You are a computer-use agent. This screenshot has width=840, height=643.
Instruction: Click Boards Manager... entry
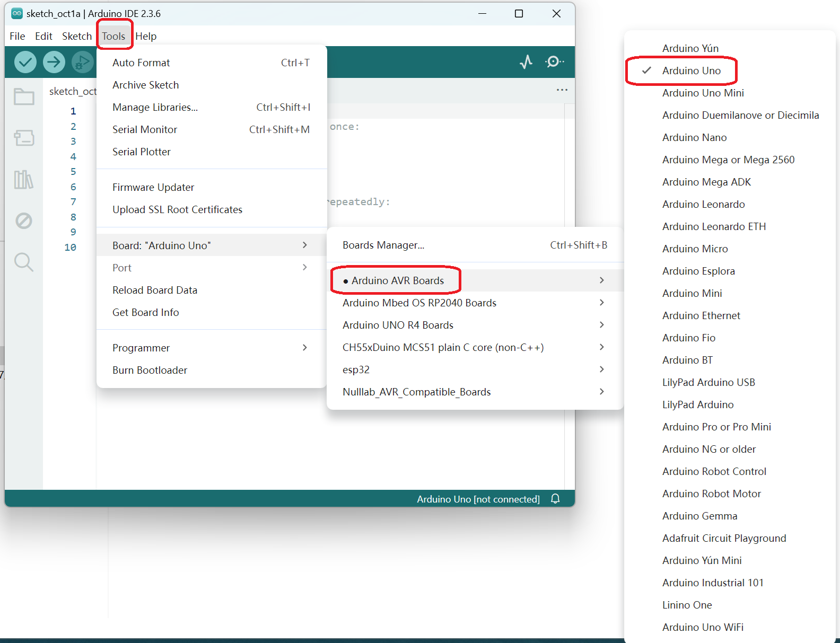pos(383,245)
